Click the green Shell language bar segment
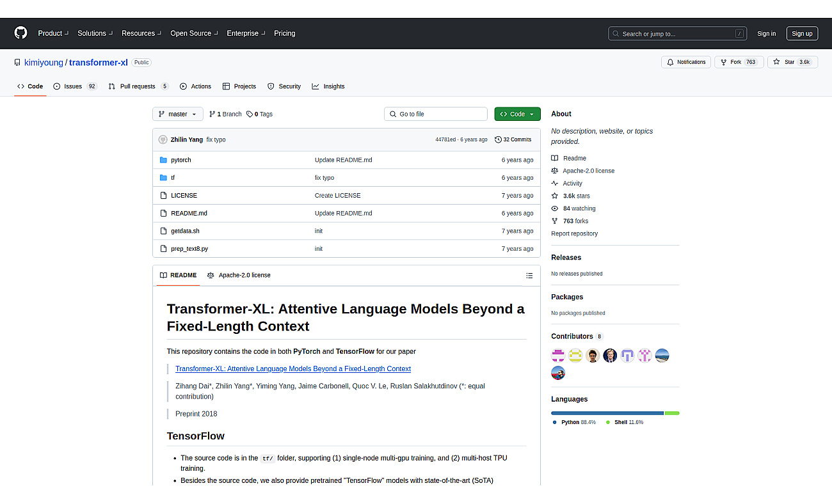This screenshot has width=832, height=504. pyautogui.click(x=672, y=413)
